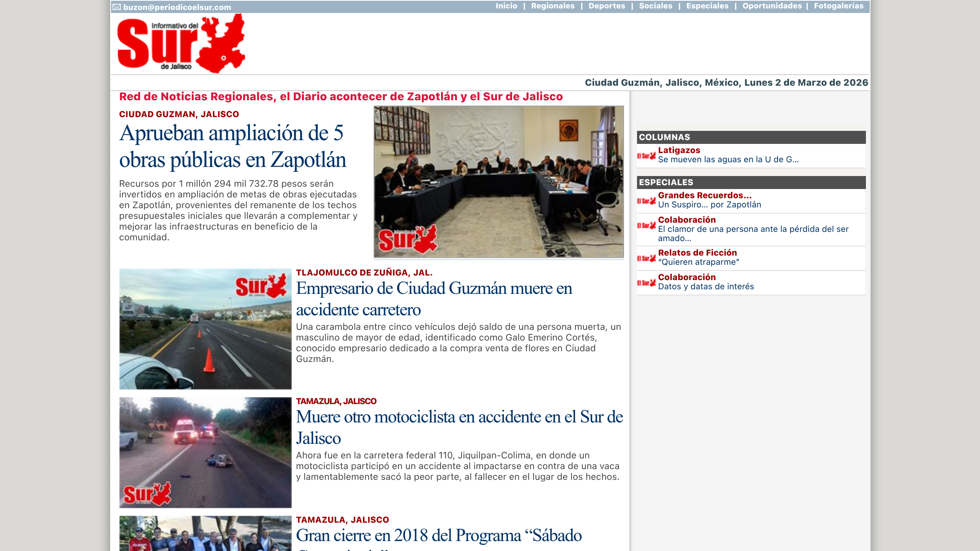Click the El Sur icon next to Relatos de Ficción

pyautogui.click(x=646, y=257)
